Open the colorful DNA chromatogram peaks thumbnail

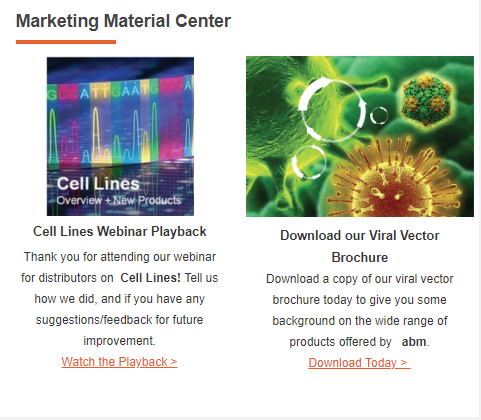(x=120, y=136)
